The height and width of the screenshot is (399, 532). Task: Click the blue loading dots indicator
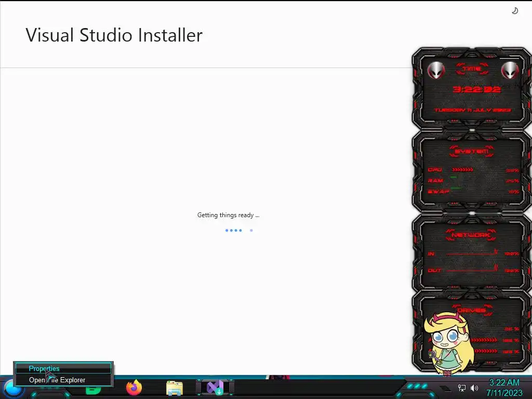(239, 230)
